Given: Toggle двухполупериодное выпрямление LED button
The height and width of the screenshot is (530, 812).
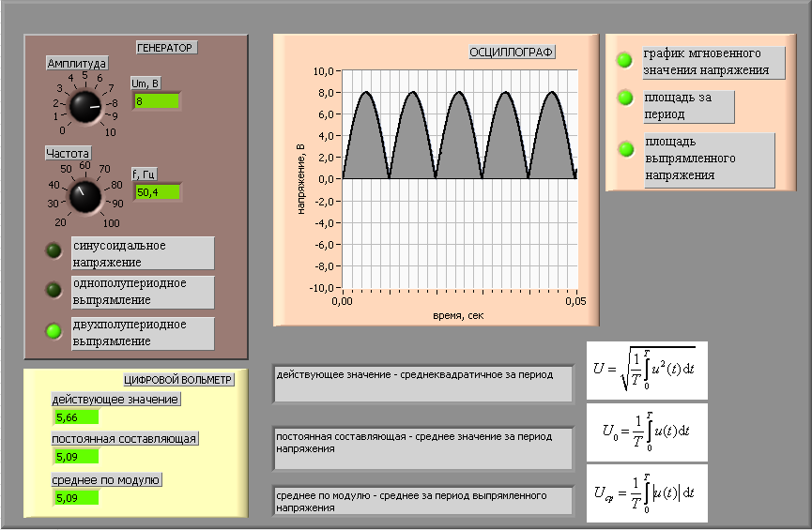Looking at the screenshot, I should (54, 331).
